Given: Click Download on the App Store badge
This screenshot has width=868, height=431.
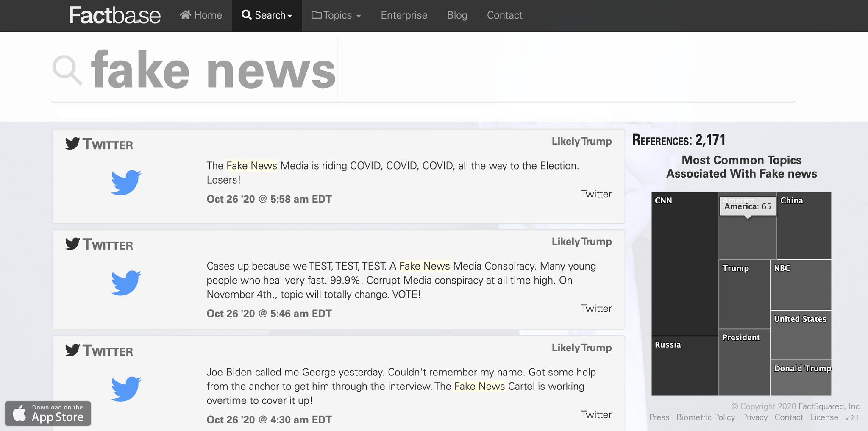Looking at the screenshot, I should tap(48, 414).
